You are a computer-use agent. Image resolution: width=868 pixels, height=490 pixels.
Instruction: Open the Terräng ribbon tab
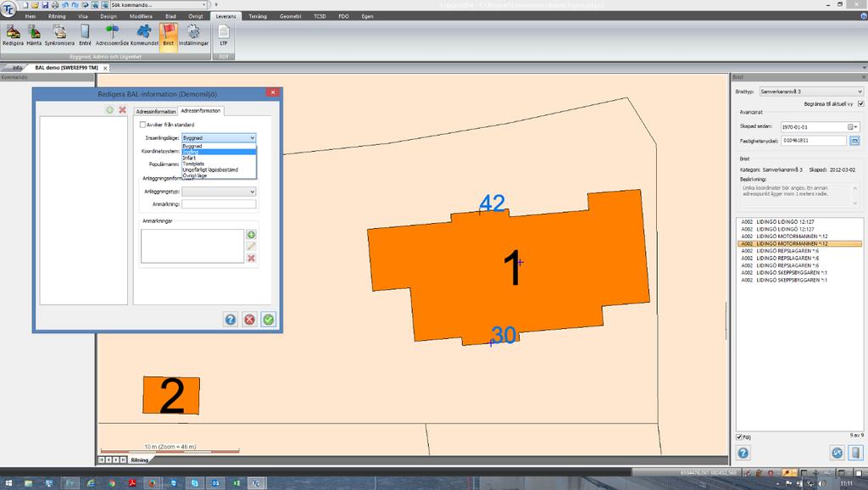pyautogui.click(x=258, y=17)
